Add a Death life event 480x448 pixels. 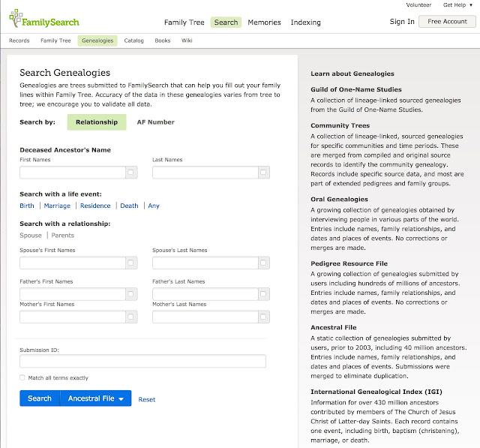[129, 206]
